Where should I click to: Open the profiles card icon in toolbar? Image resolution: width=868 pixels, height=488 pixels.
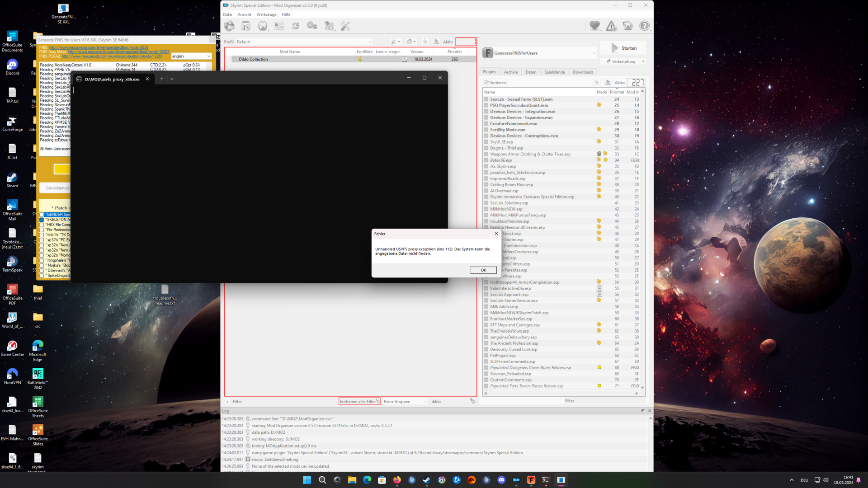tap(279, 26)
